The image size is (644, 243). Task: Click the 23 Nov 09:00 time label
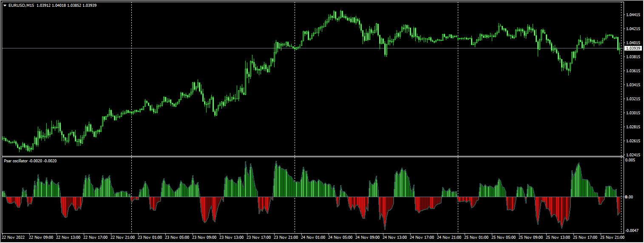pyautogui.click(x=204, y=237)
